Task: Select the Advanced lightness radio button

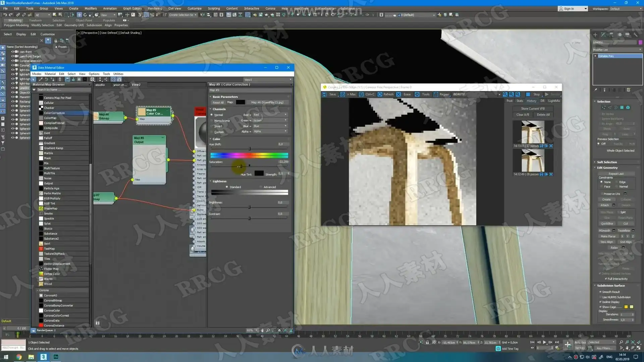Action: coord(261,187)
